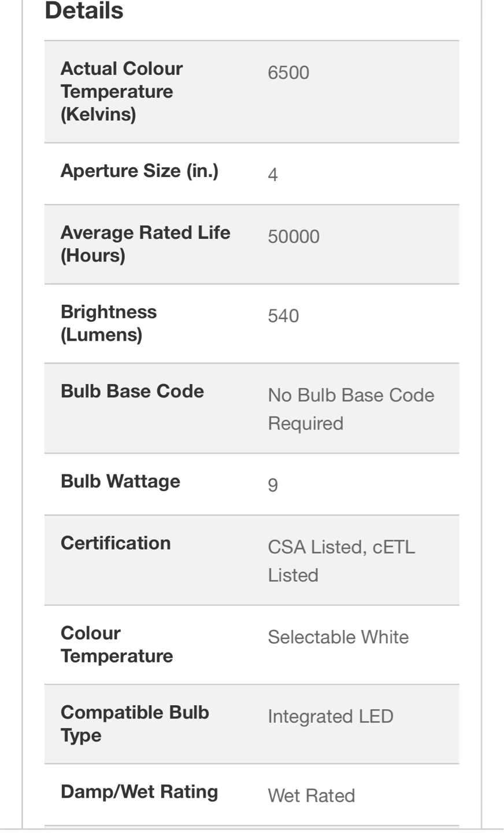
Task: Select the Colour Temperature row label
Action: point(117,644)
